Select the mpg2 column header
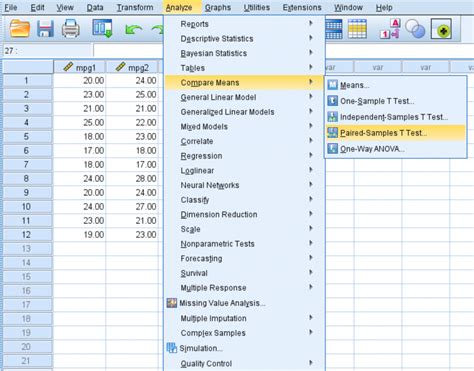Screen dimensions: 474x371 [132, 67]
